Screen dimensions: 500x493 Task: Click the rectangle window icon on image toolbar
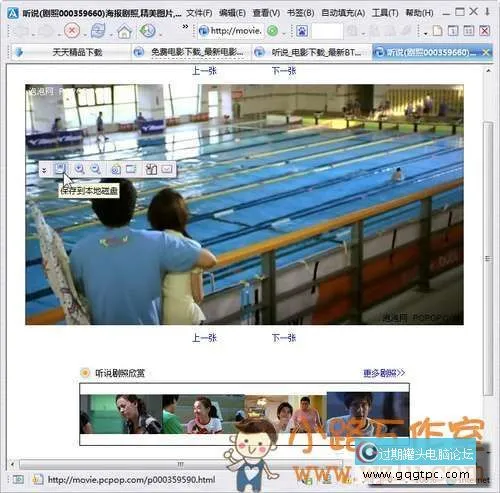pos(131,169)
